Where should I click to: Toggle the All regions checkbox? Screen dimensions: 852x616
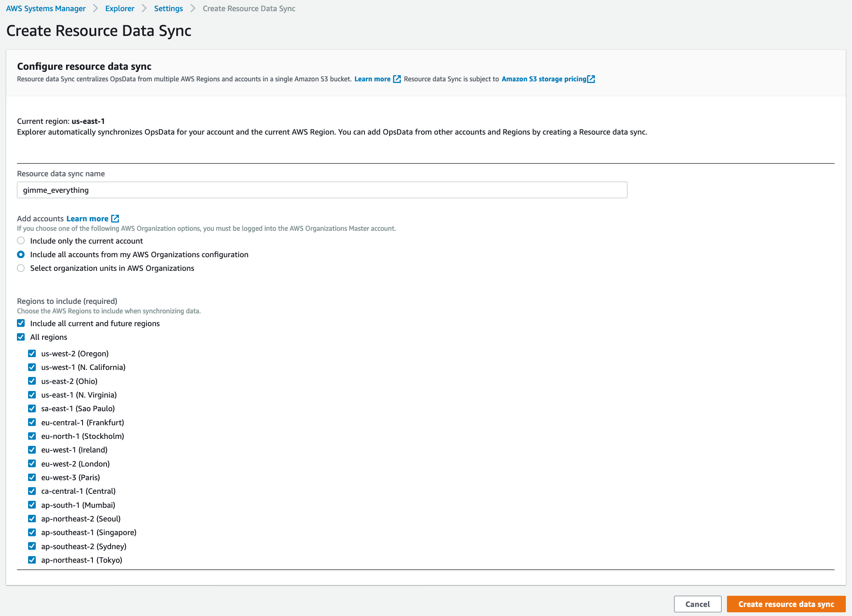coord(21,337)
